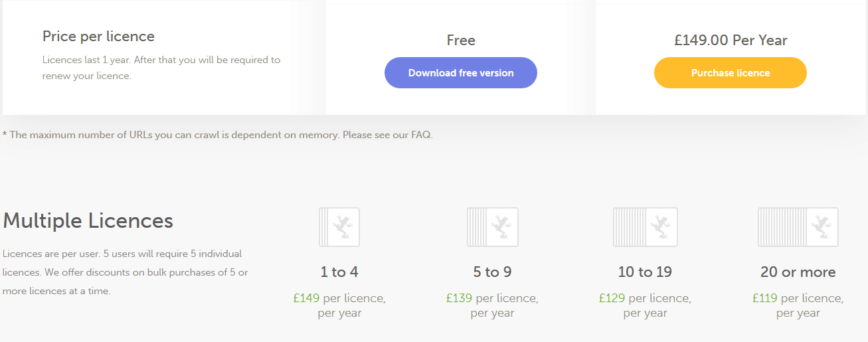
Task: Select the Free price label
Action: 461,41
